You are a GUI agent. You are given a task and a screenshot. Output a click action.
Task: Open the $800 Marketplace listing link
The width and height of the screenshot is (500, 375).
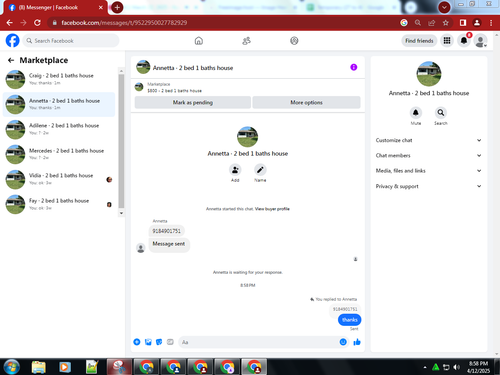coord(174,91)
